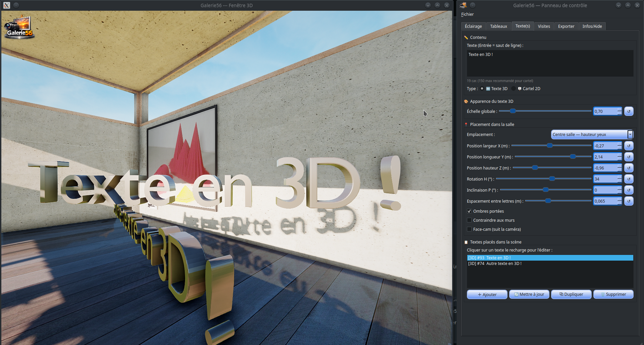The width and height of the screenshot is (644, 345).
Task: Reset Position longueur Y to default
Action: coord(629,157)
